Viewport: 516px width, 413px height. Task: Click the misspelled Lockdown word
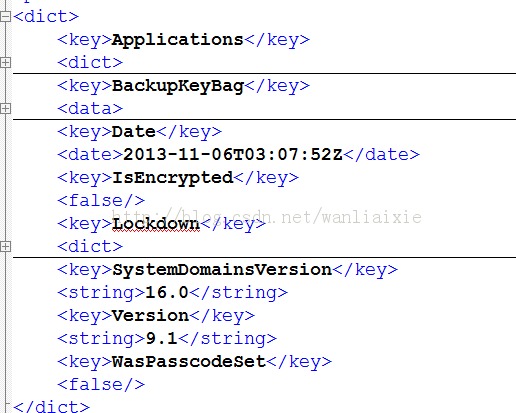156,224
